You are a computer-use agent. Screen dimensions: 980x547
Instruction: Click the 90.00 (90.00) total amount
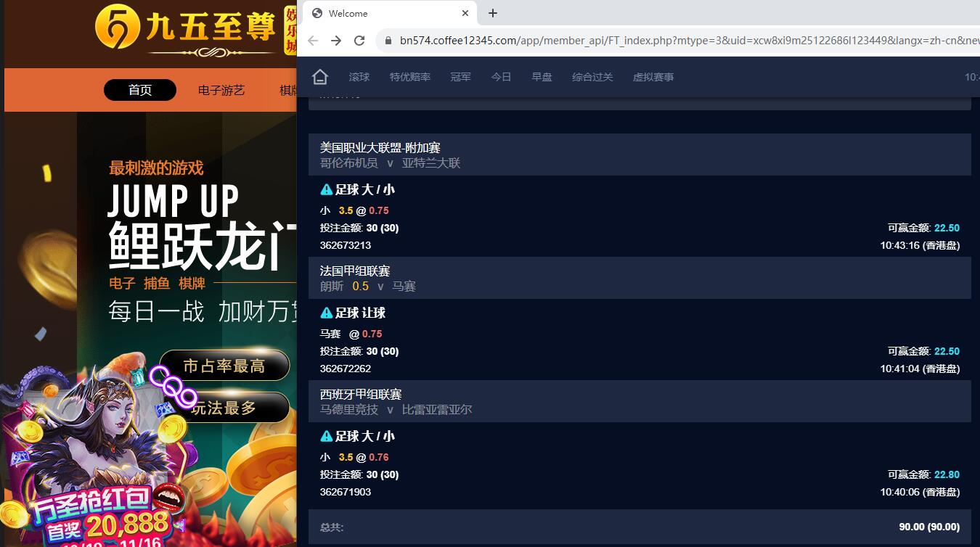pos(929,527)
